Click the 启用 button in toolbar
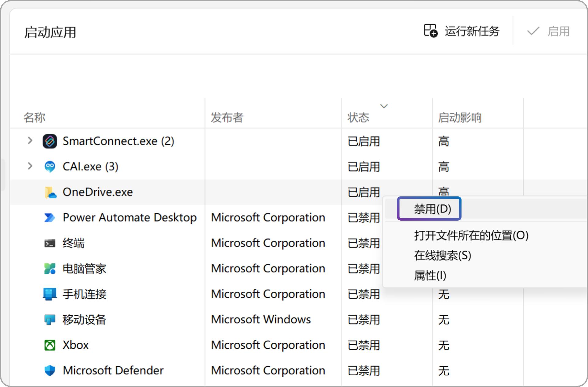The width and height of the screenshot is (588, 387). 548,31
